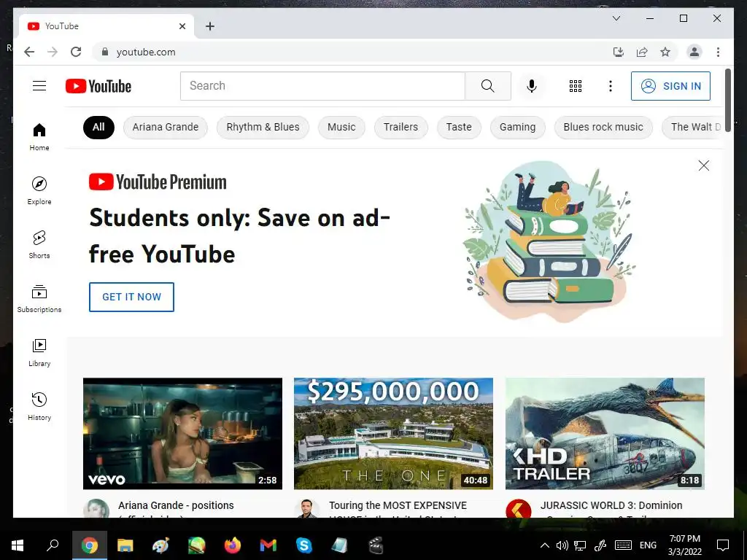
Task: Open Windows taskbar search
Action: (53, 545)
